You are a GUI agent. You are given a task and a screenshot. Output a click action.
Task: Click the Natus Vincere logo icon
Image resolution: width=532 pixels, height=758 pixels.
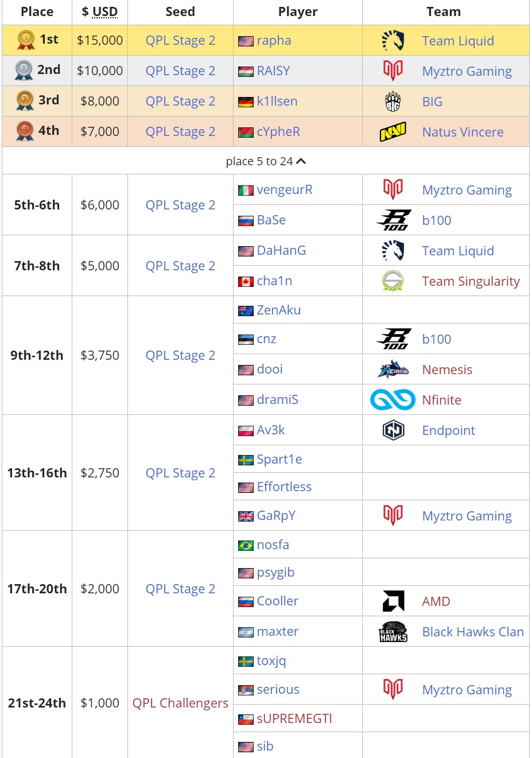393,132
